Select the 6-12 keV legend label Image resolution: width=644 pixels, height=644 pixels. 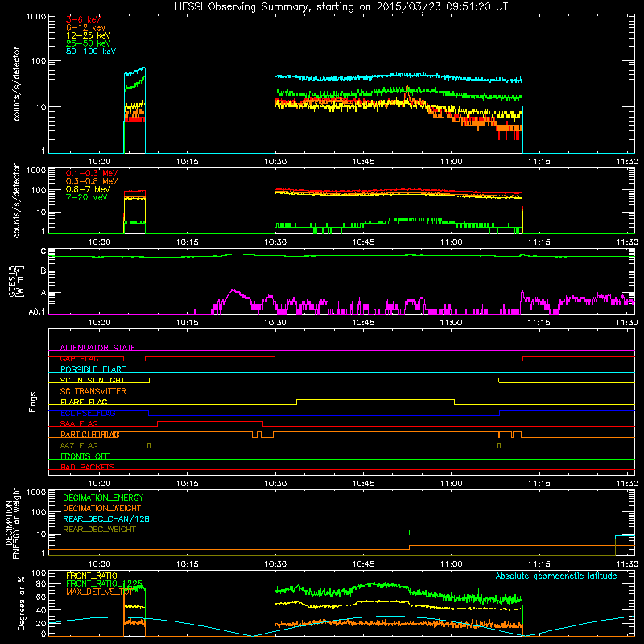[85, 27]
